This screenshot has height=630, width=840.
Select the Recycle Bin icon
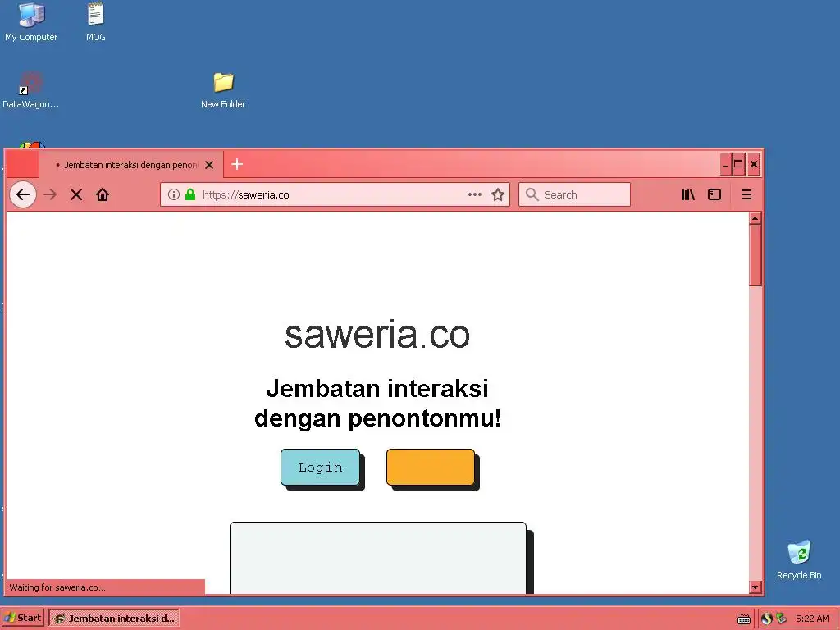799,560
